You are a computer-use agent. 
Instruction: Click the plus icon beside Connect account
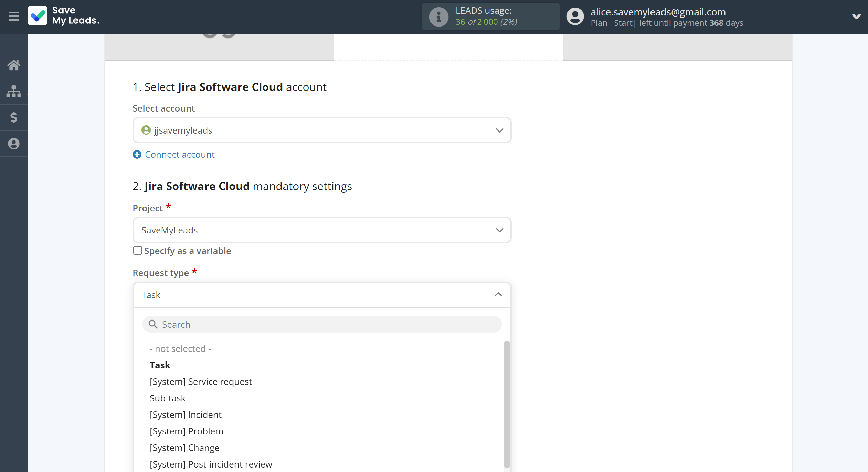tap(137, 154)
